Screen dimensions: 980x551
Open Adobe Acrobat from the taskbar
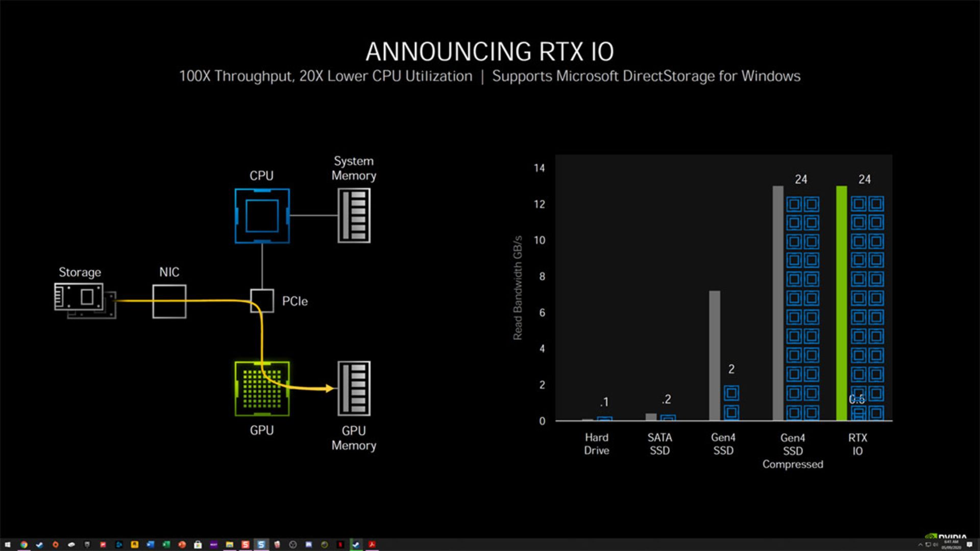pyautogui.click(x=372, y=544)
